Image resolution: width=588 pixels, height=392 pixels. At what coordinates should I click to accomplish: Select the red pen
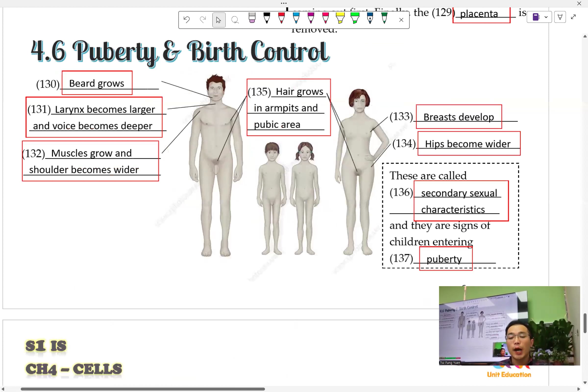click(281, 18)
